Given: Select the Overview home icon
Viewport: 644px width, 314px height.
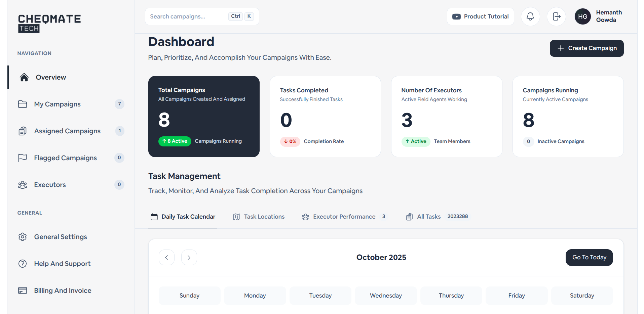Looking at the screenshot, I should (x=24, y=77).
